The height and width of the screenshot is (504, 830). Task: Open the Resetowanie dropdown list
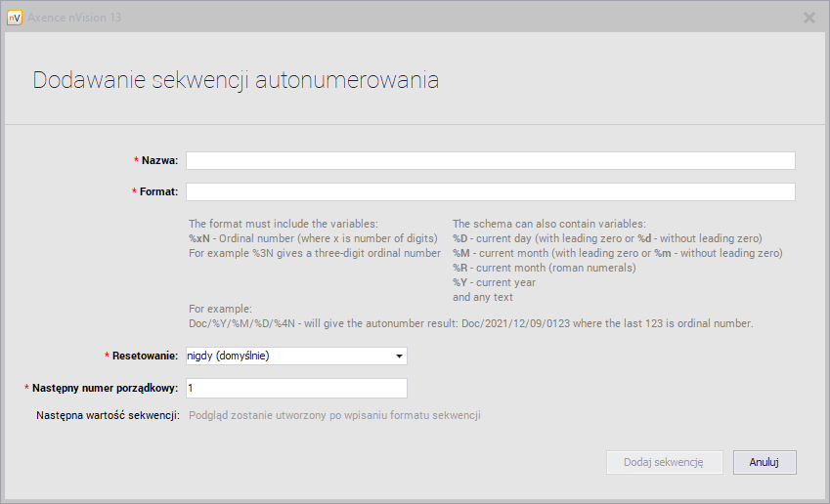click(x=398, y=356)
